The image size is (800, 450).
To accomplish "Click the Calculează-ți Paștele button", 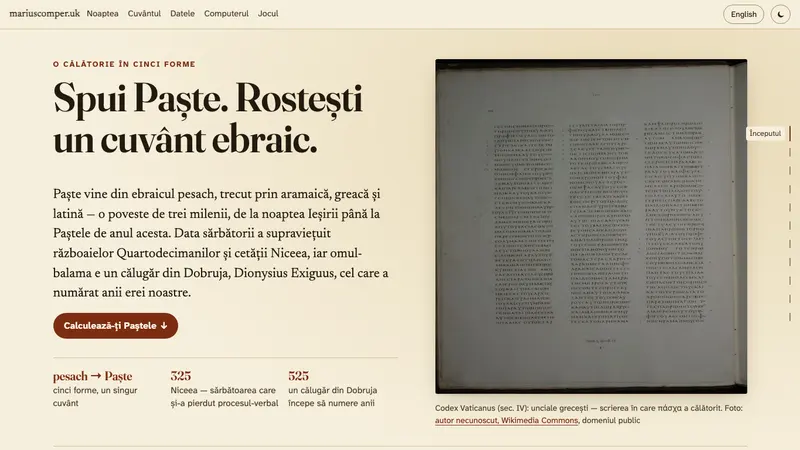I will [x=115, y=326].
